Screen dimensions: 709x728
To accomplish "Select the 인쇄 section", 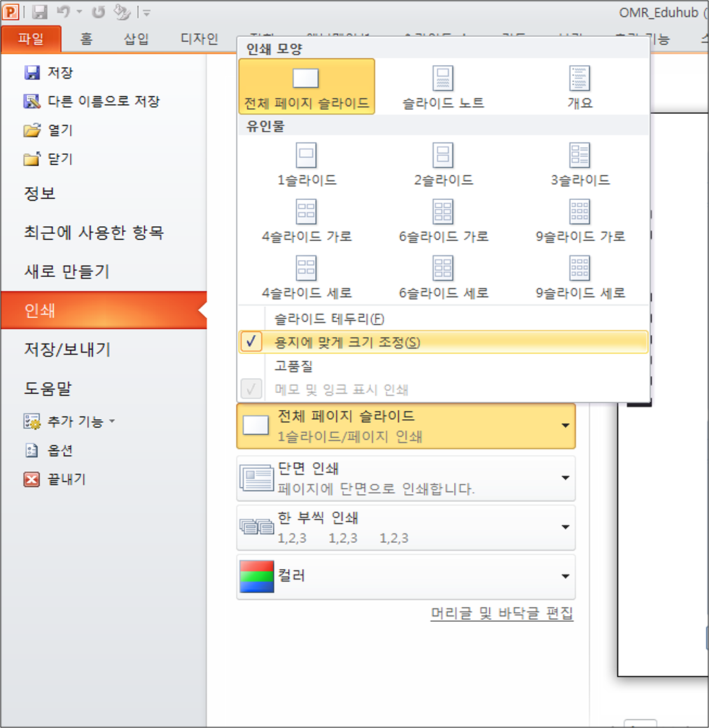I will coord(103,310).
